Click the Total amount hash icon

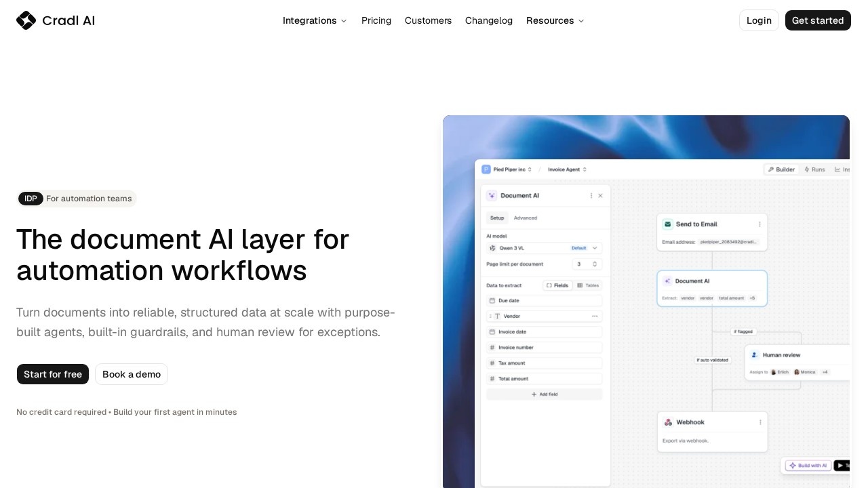tap(492, 379)
